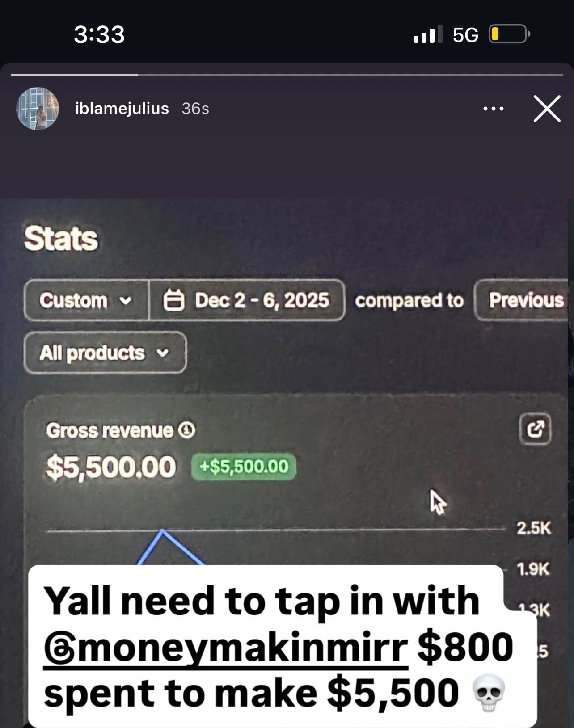
Task: Close the story with the X icon
Action: (547, 109)
